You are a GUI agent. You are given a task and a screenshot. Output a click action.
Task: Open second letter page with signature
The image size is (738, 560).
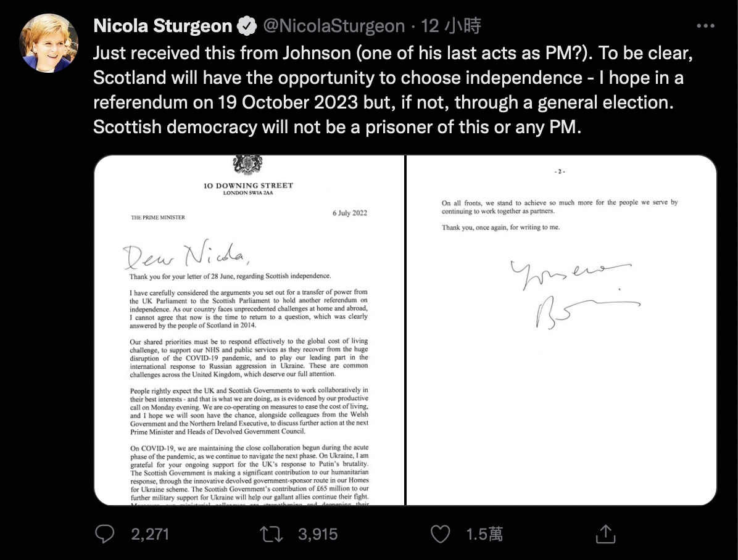pyautogui.click(x=562, y=331)
